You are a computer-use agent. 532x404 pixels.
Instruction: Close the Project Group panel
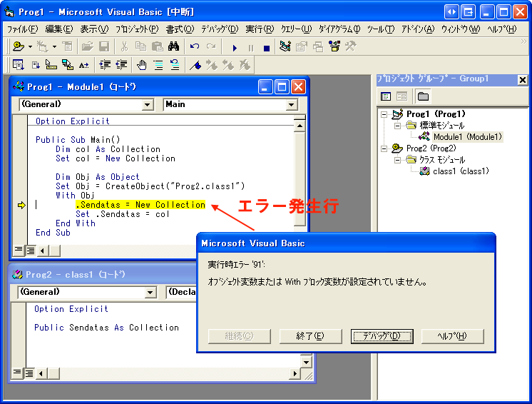click(523, 80)
